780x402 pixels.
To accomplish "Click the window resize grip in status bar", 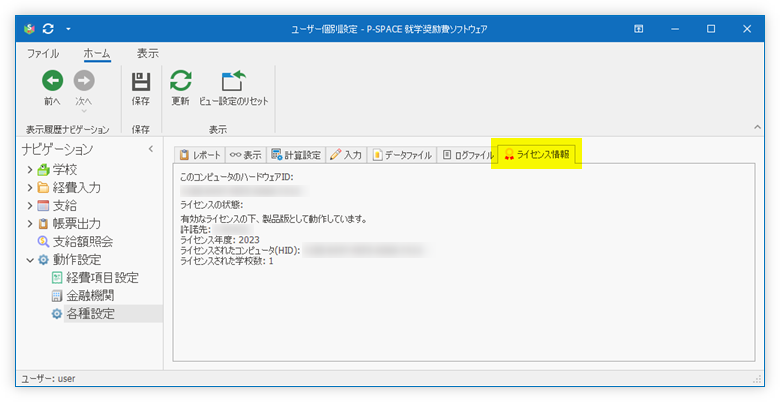I will (758, 379).
